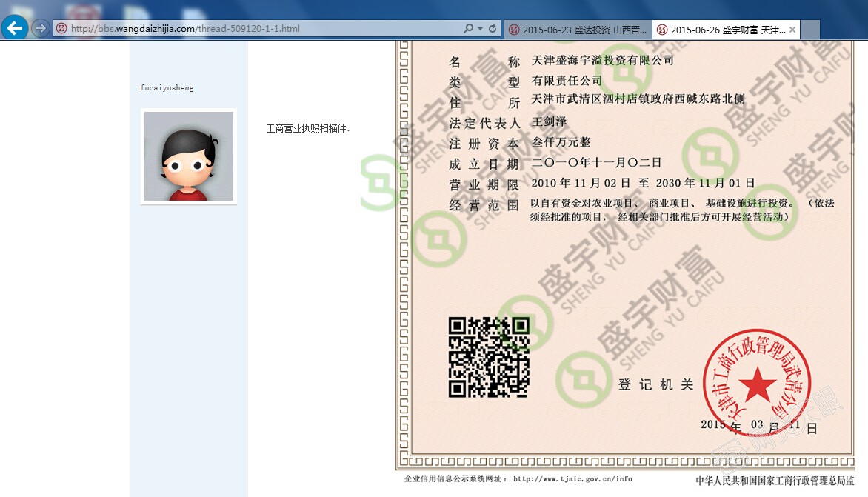The width and height of the screenshot is (868, 497).
Task: Click the grey Forward navigation arrow
Action: tap(41, 29)
